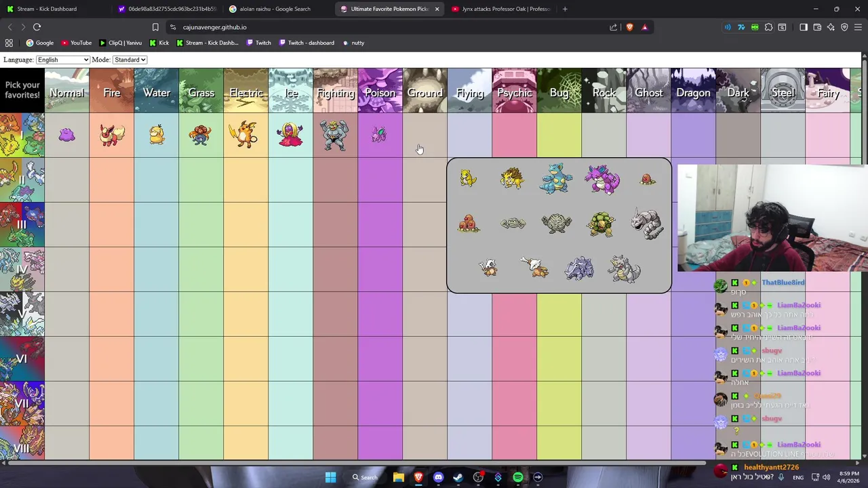Open nutty bookmark
Viewport: 868px width, 488px height.
tap(353, 43)
